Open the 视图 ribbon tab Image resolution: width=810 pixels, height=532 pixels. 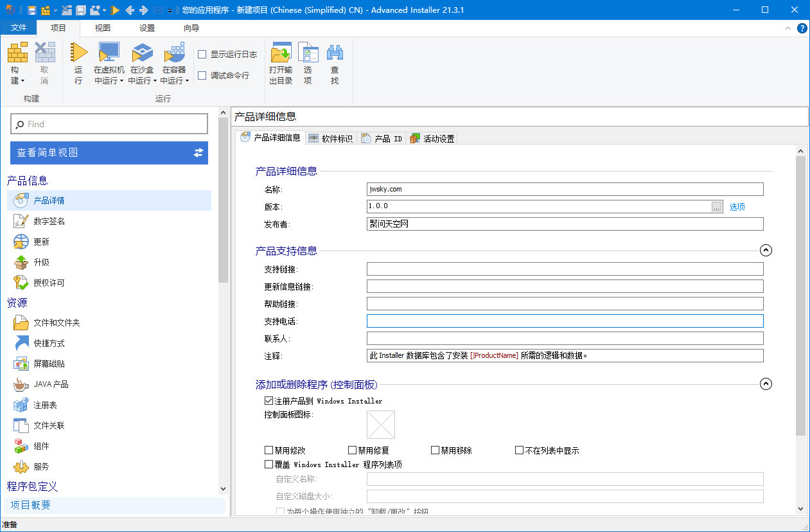103,28
